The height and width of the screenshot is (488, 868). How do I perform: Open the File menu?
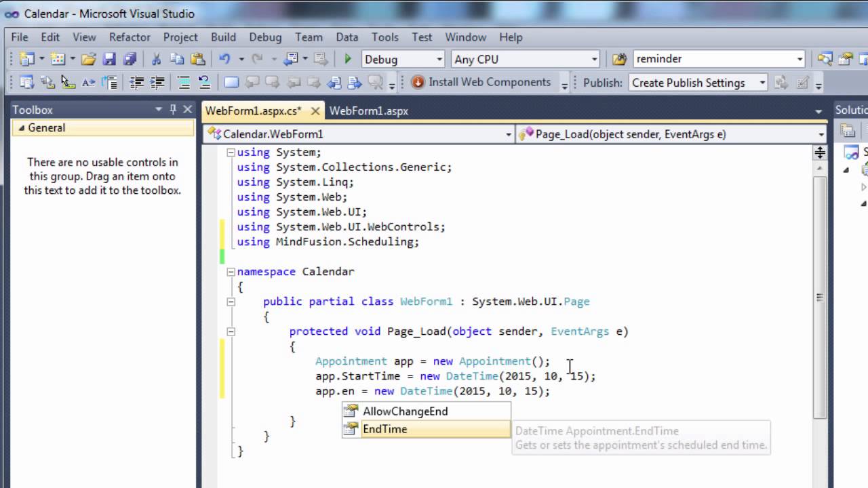(x=20, y=37)
